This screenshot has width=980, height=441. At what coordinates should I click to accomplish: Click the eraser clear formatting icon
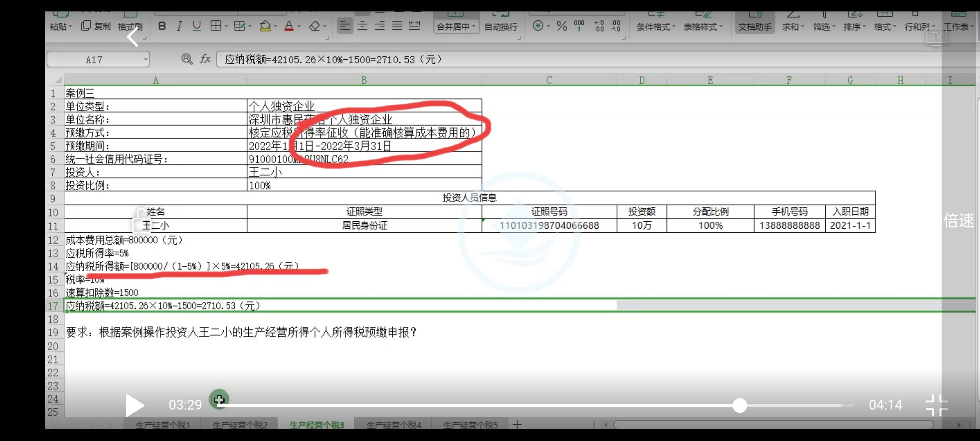314,26
